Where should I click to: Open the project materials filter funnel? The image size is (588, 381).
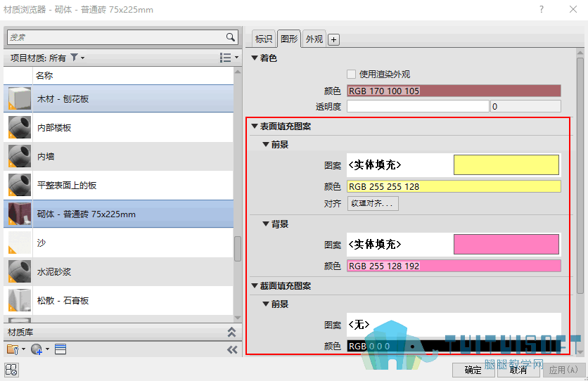75,58
